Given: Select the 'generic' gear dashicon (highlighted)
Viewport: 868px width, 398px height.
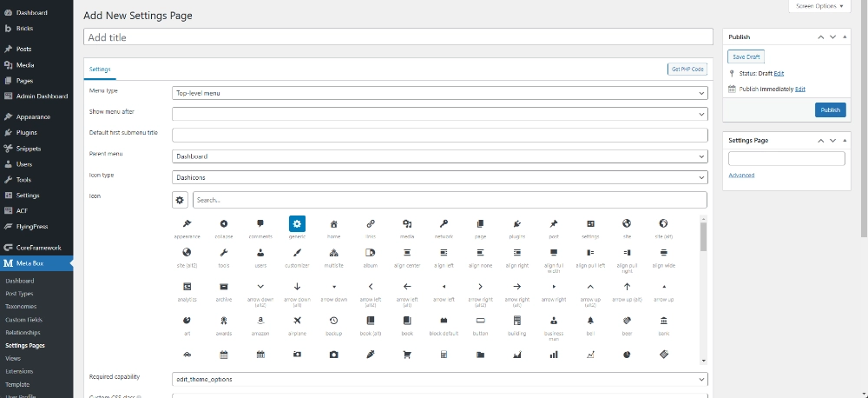Looking at the screenshot, I should pyautogui.click(x=297, y=224).
